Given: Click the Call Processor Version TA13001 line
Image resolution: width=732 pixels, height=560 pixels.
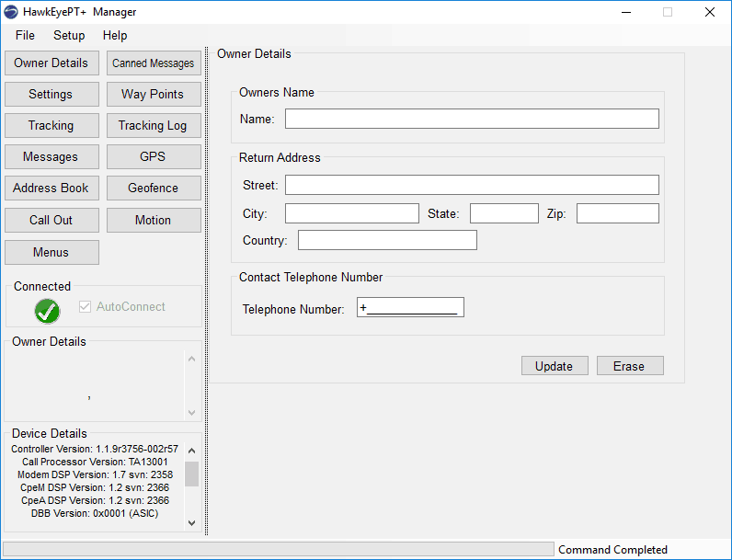Looking at the screenshot, I should [95, 462].
